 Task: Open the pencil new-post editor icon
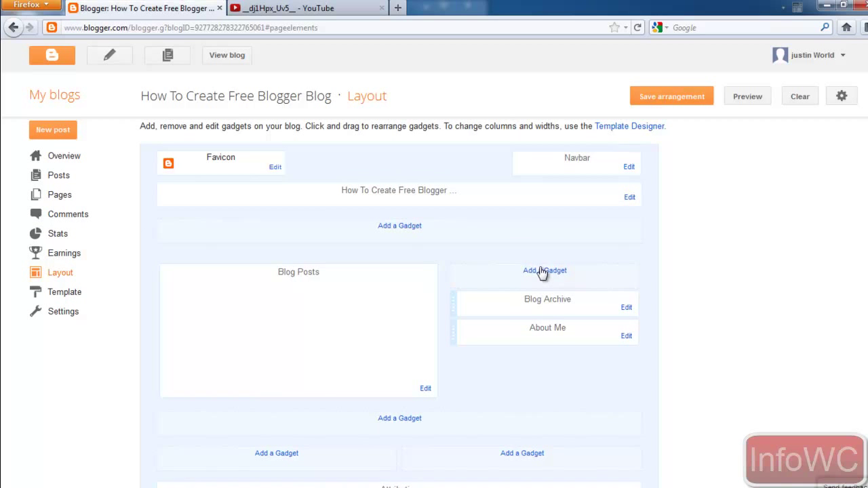click(109, 55)
